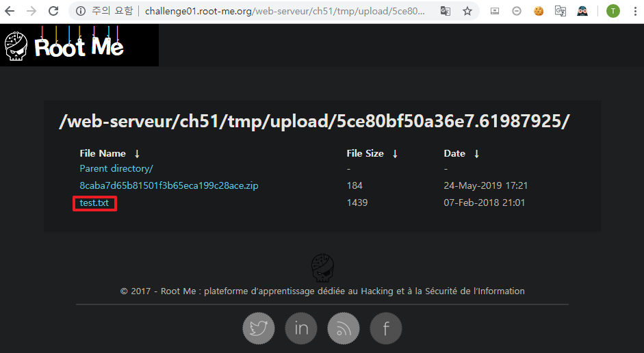This screenshot has width=644, height=353.
Task: Click the Root Me logo banner
Action: tap(79, 45)
